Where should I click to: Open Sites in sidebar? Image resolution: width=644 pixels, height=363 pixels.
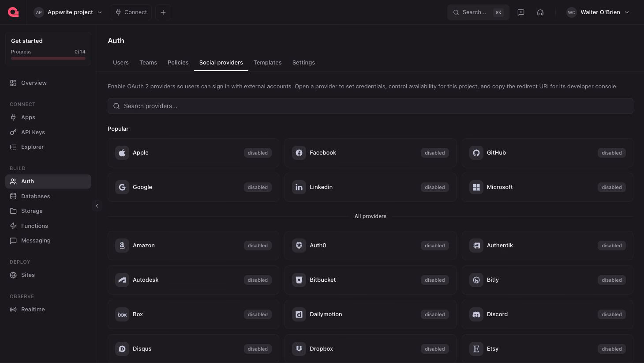[49, 275]
